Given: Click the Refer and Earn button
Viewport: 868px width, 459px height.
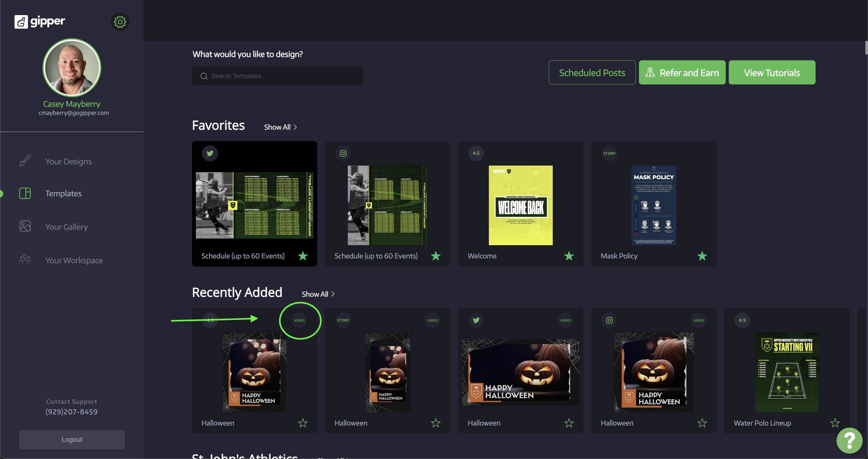Looking at the screenshot, I should [x=682, y=72].
